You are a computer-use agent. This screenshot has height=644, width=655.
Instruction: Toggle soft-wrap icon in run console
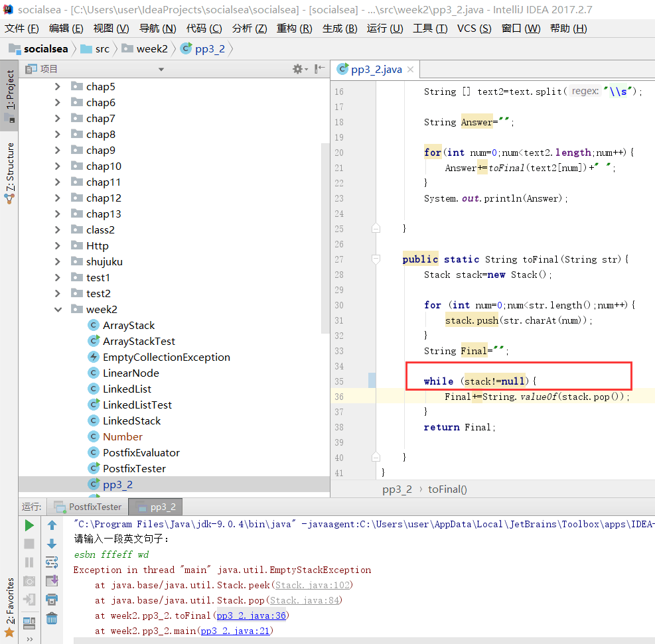tap(52, 562)
